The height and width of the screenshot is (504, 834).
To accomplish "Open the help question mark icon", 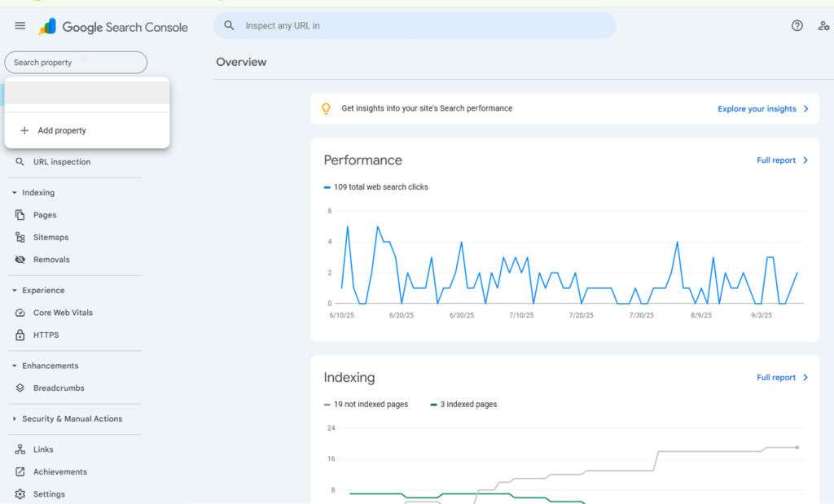I will pos(797,25).
